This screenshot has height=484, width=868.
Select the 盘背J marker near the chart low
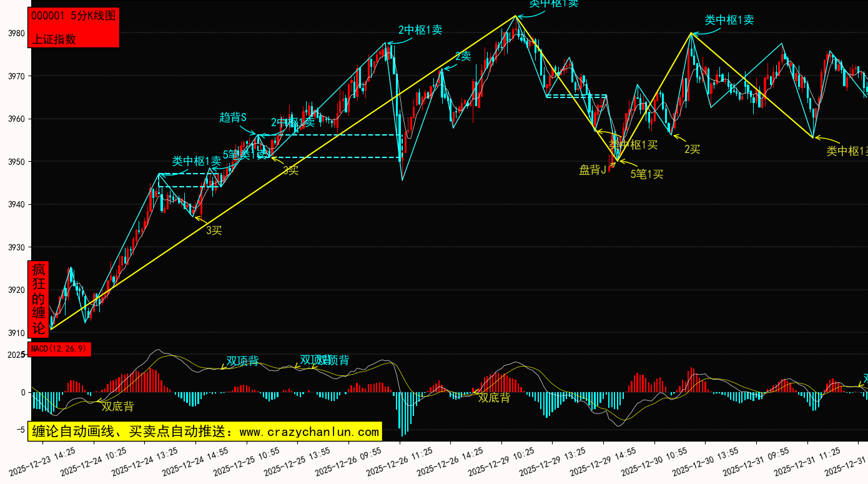[593, 170]
